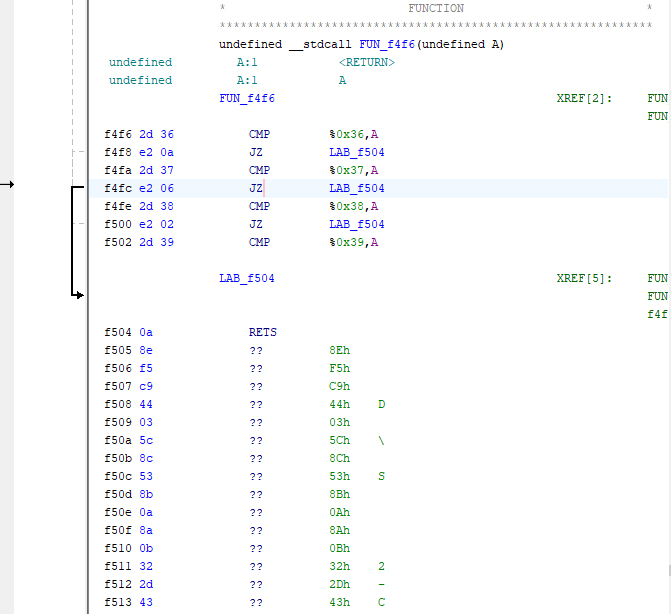Screen dimensions: 671x614
Task: Click LAB_f504 operand on the f4f8 row
Action: 356,152
